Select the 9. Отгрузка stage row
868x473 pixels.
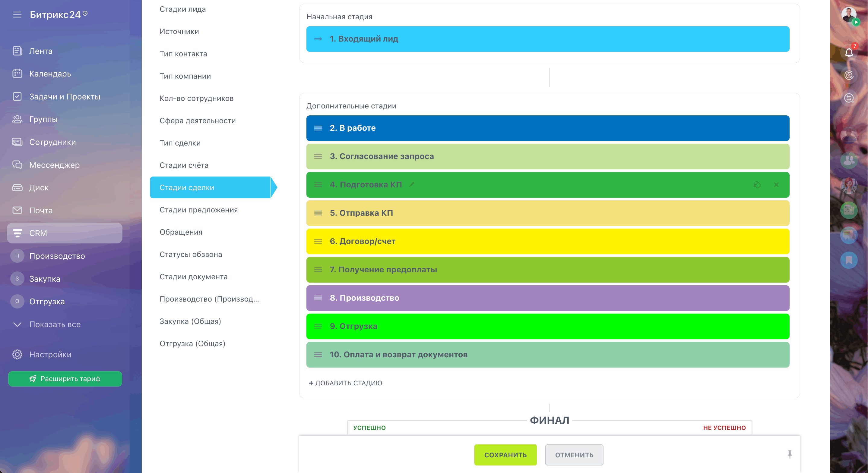click(547, 326)
